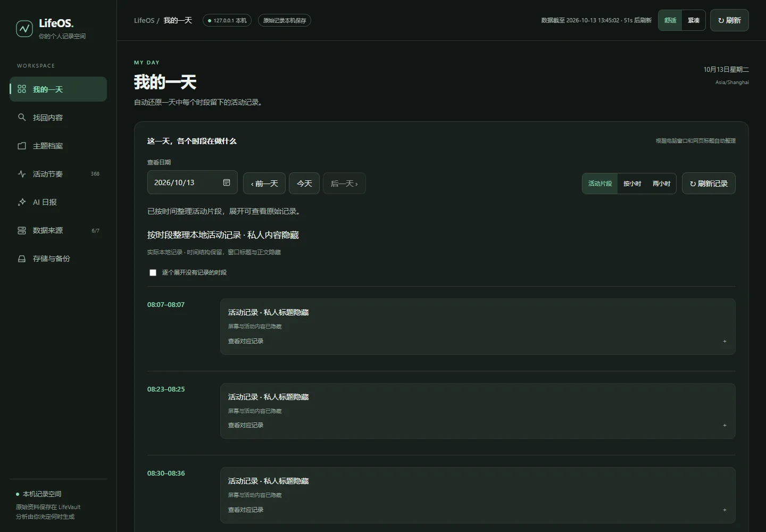Click the 找回内容 search icon

tap(22, 117)
